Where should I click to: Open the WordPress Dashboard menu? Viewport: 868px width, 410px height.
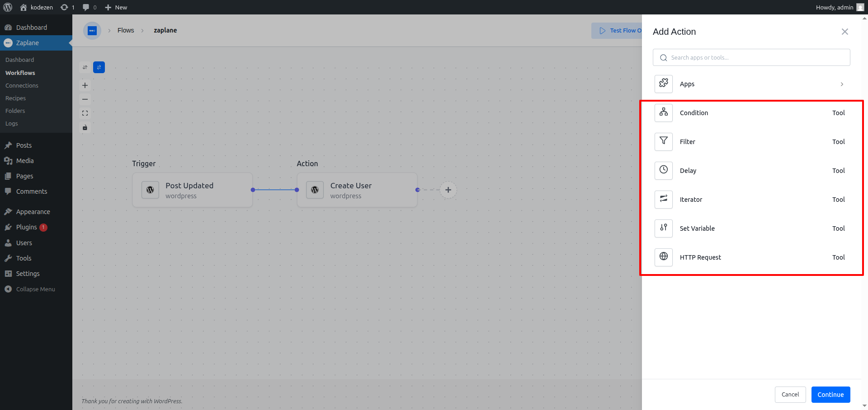coord(36,28)
